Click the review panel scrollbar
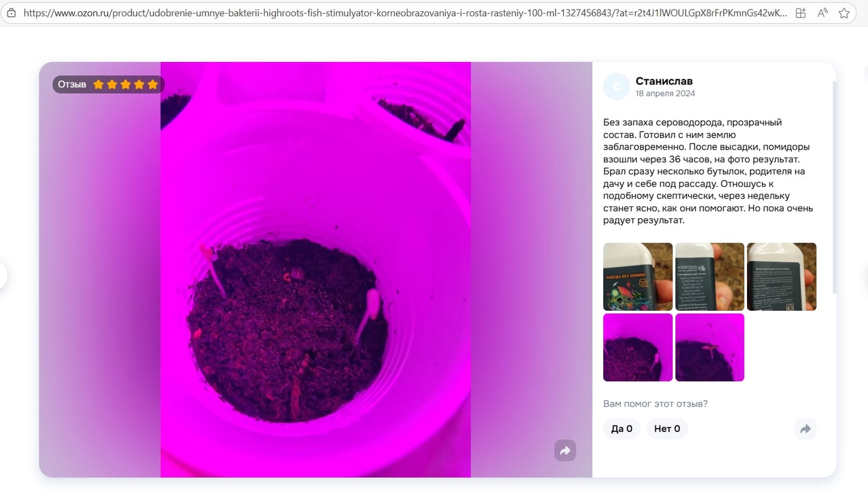The image size is (868, 502). point(834,187)
